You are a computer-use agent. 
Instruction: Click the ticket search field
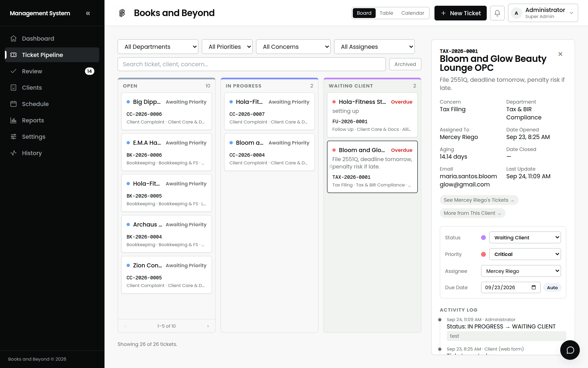tap(252, 64)
